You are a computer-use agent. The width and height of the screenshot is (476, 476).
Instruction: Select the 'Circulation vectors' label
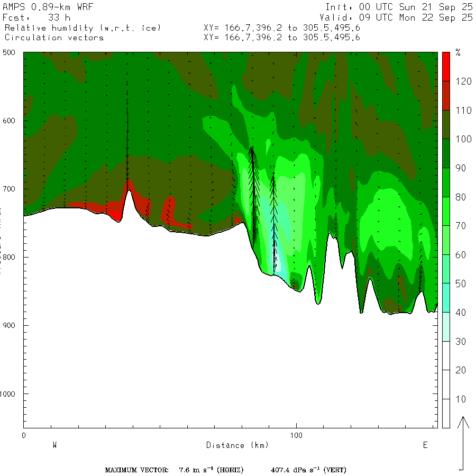point(54,38)
